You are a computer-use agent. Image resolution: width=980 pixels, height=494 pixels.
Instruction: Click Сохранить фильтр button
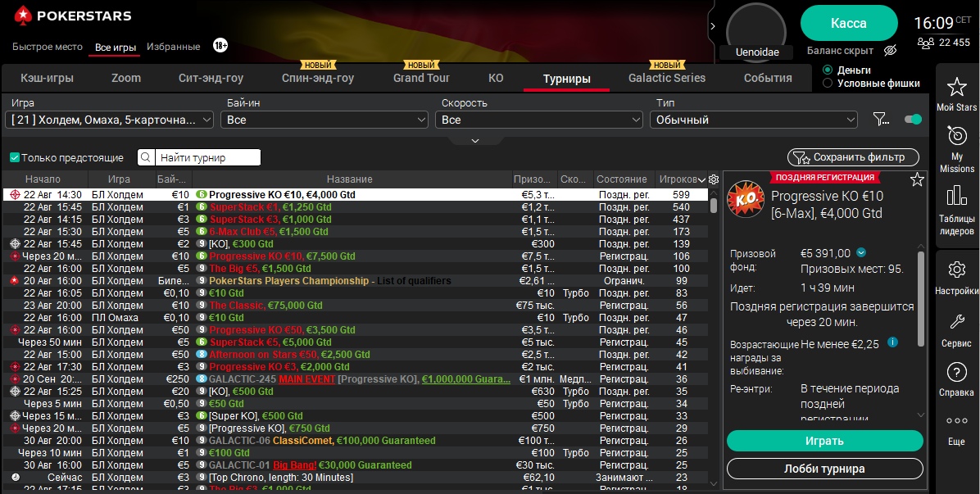pyautogui.click(x=853, y=157)
